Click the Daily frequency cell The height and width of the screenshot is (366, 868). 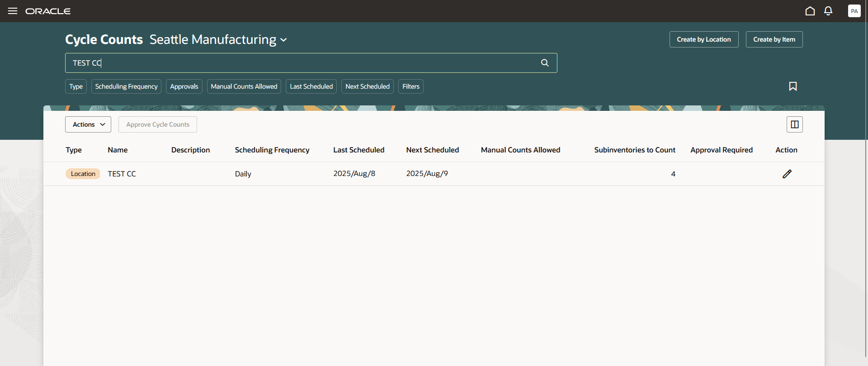click(x=243, y=174)
